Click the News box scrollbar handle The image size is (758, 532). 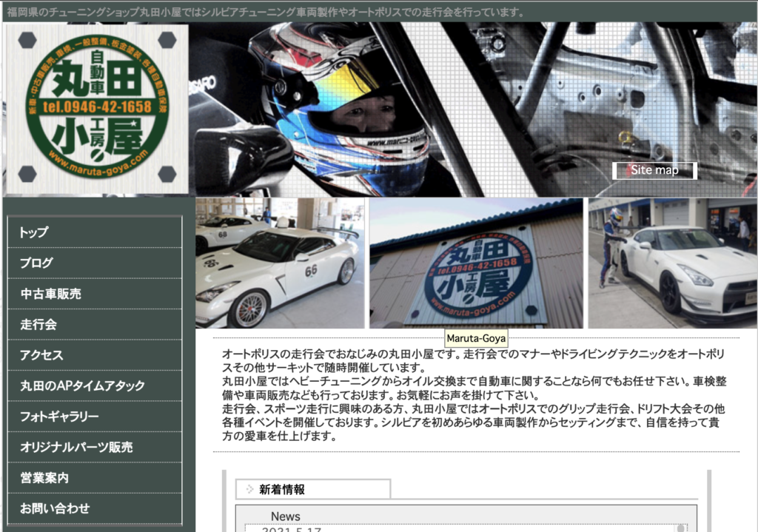pos(681,528)
